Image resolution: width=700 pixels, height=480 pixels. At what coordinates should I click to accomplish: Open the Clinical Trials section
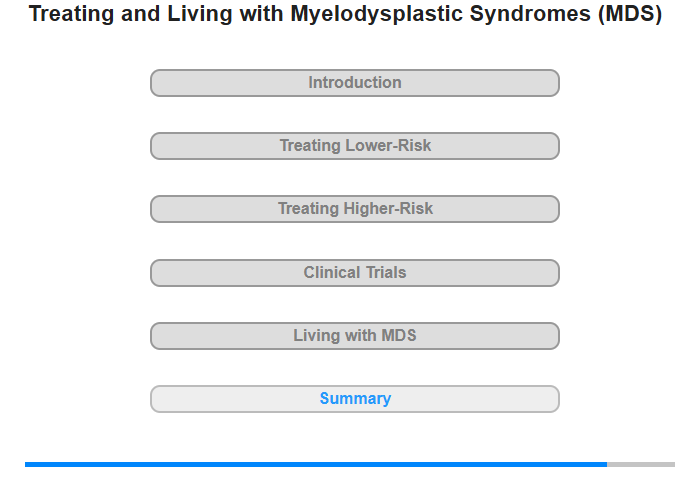click(354, 273)
